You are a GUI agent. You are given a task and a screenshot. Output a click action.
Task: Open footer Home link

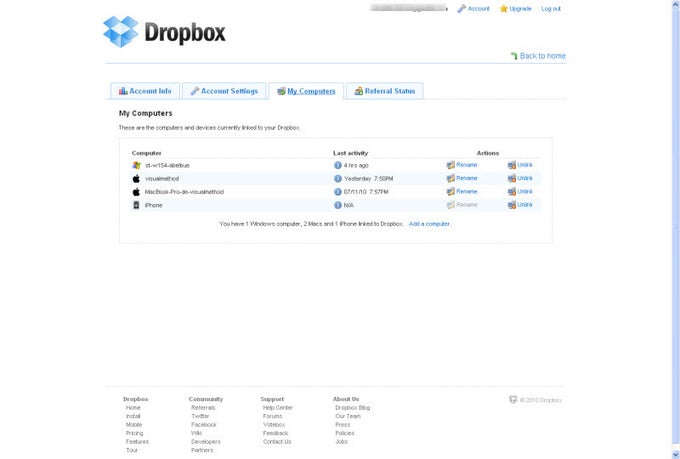click(x=133, y=408)
